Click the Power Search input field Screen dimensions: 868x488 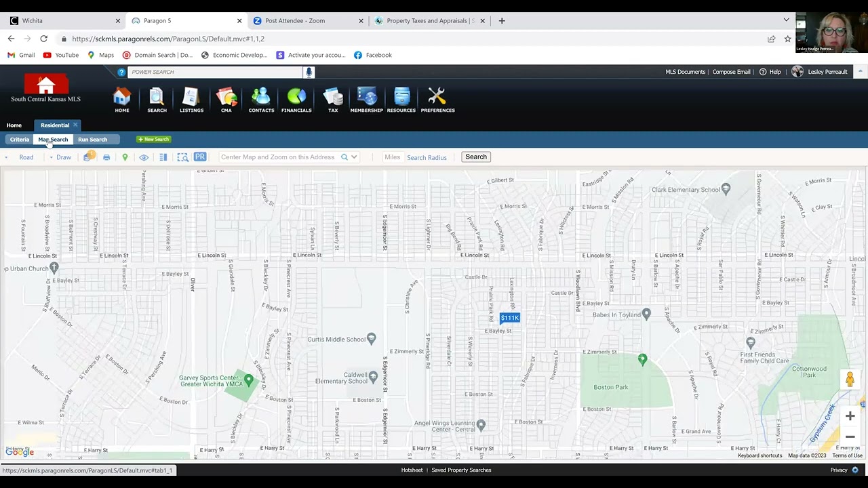215,72
